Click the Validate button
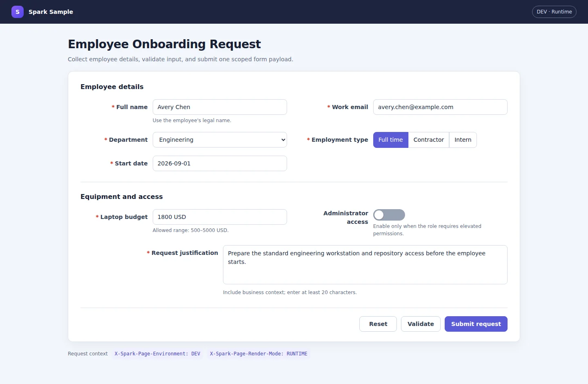The width and height of the screenshot is (588, 384). (421, 324)
